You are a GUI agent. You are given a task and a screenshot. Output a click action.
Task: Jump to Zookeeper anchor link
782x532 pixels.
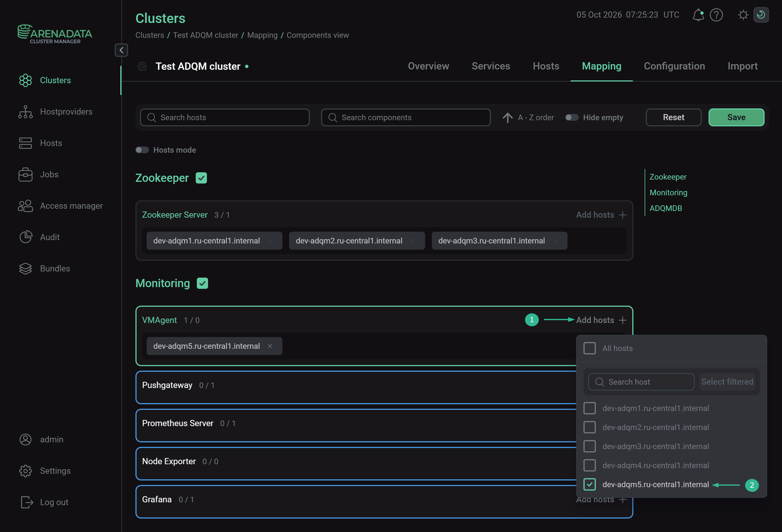pyautogui.click(x=668, y=177)
